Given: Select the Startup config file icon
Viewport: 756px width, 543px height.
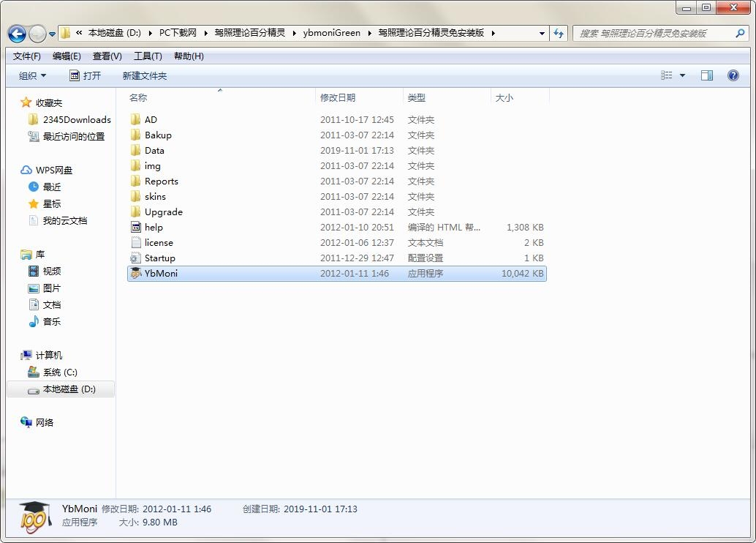Looking at the screenshot, I should pyautogui.click(x=136, y=258).
